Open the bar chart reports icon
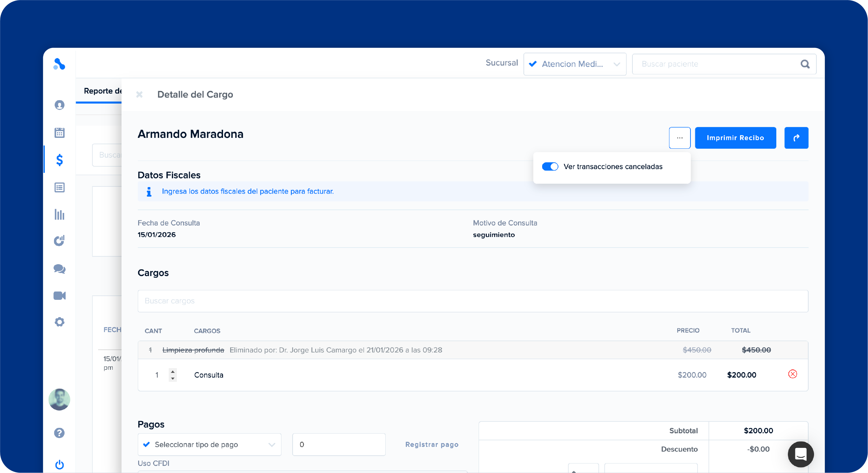Image resolution: width=868 pixels, height=473 pixels. click(59, 214)
